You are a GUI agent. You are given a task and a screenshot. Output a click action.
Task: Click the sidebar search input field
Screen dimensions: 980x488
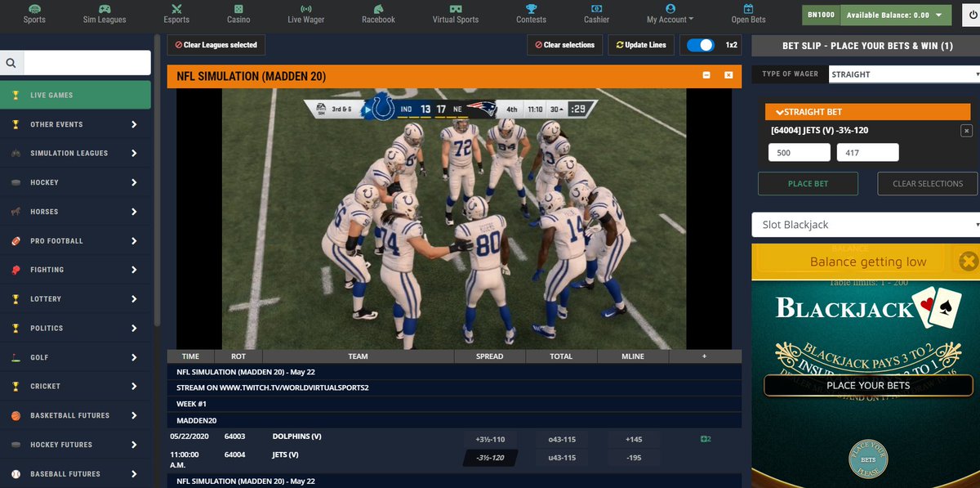coord(87,63)
